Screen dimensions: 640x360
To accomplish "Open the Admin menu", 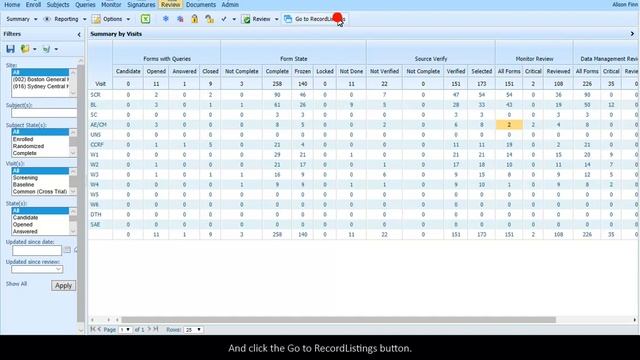I will click(x=230, y=4).
